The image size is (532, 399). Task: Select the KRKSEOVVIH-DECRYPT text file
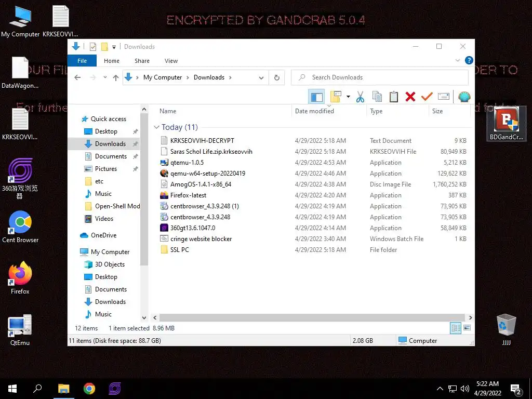[202, 140]
